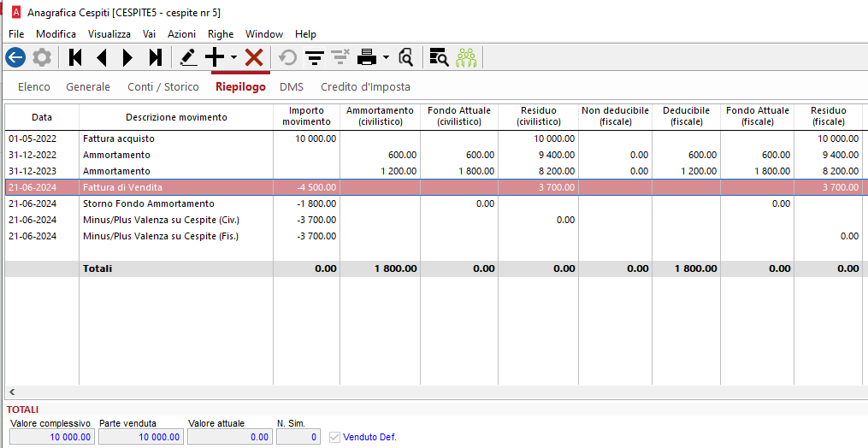Expand the dropdown beside plus icon

point(233,57)
